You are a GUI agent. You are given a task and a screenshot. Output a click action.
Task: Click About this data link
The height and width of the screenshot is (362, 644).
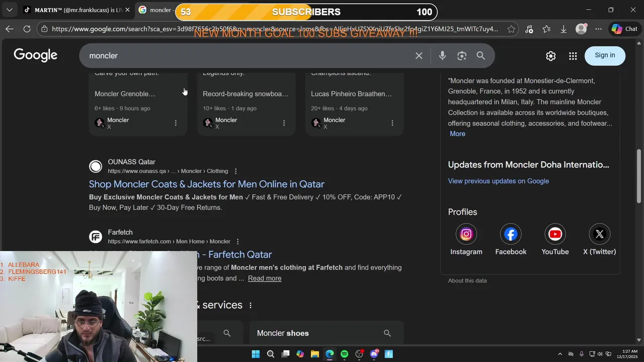pos(467,281)
